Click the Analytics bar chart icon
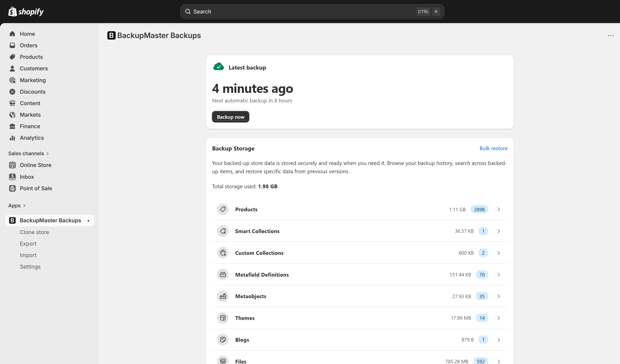Viewport: 620px width, 364px height. (x=12, y=138)
